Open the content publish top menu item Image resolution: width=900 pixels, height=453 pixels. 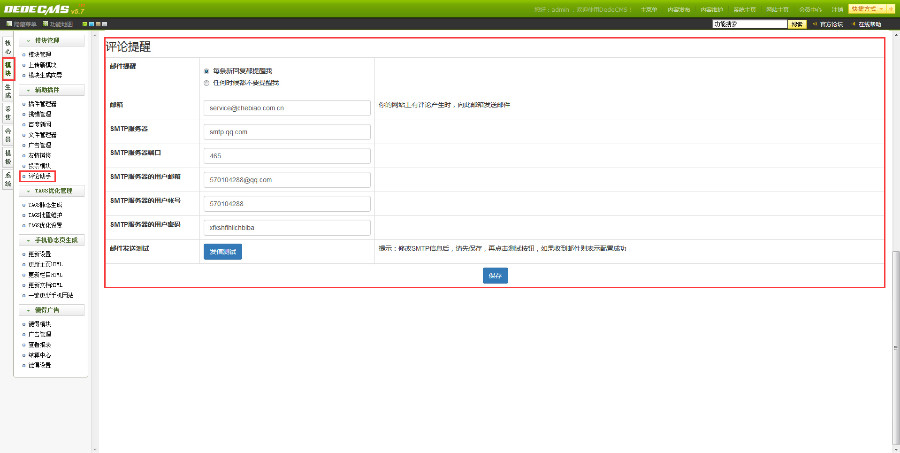[678, 9]
